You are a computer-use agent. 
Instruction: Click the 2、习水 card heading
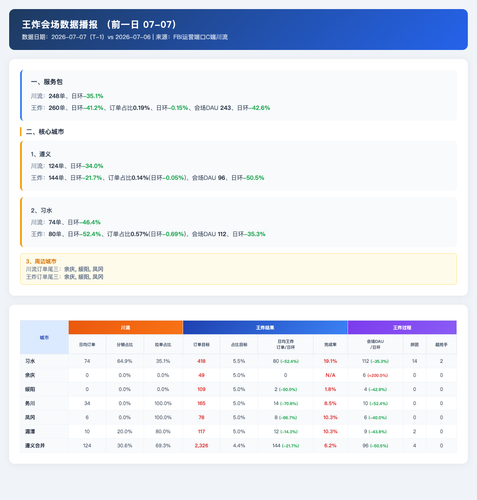pos(42,210)
